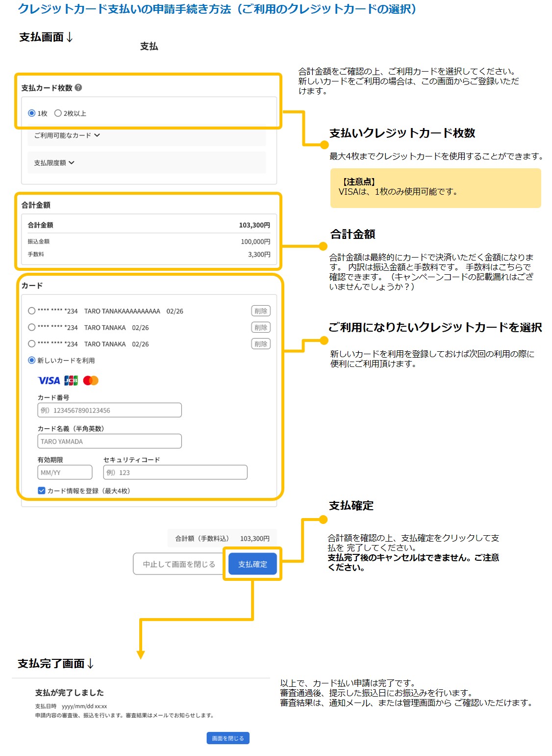The height and width of the screenshot is (756, 552).
Task: Click the VISA card logo
Action: pos(49,381)
